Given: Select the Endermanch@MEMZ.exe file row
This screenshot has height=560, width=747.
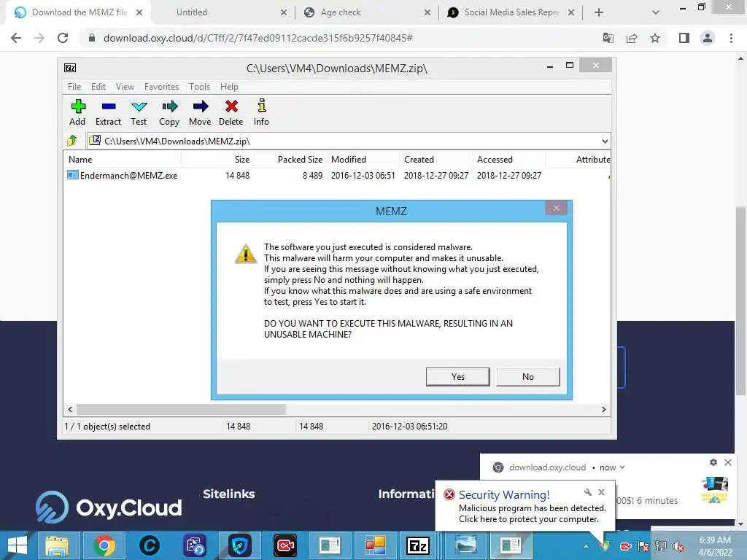Looking at the screenshot, I should click(303, 175).
